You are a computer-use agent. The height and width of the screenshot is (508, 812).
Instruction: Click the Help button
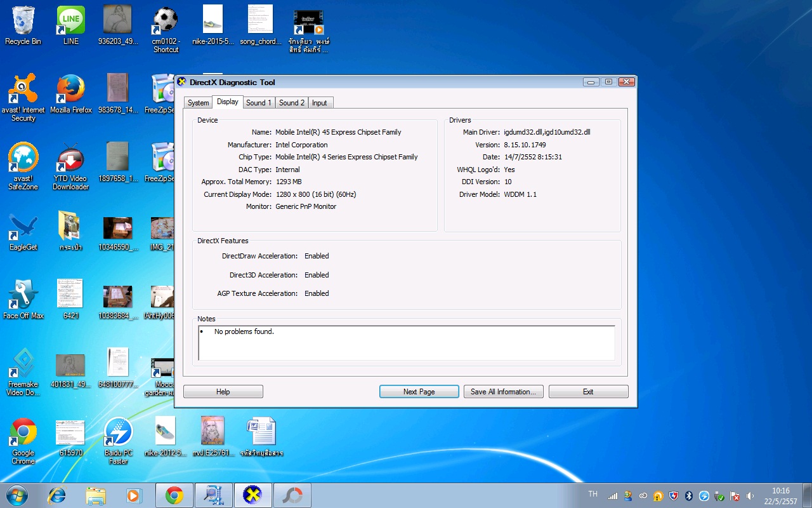point(223,392)
